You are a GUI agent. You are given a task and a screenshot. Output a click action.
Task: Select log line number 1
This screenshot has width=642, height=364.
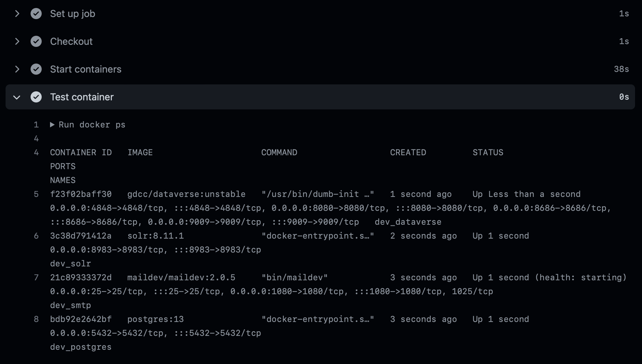coord(36,125)
